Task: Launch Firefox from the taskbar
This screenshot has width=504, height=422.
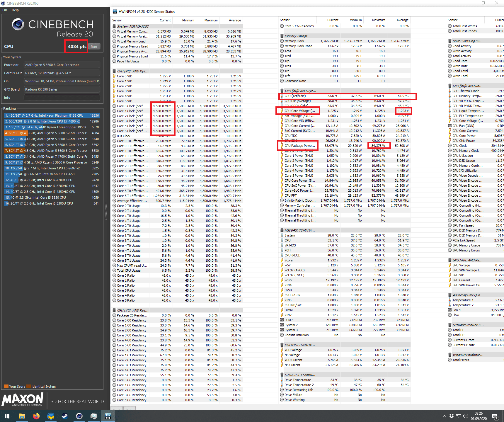Action: (36, 416)
